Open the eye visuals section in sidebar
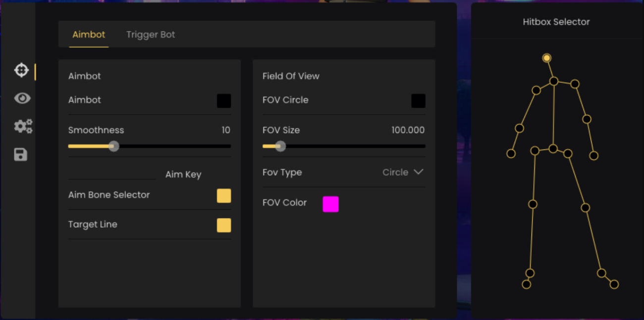The width and height of the screenshot is (644, 320). coord(22,98)
